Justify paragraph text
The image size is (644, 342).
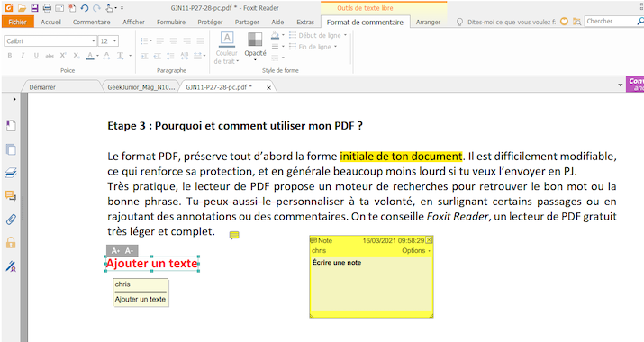201,41
